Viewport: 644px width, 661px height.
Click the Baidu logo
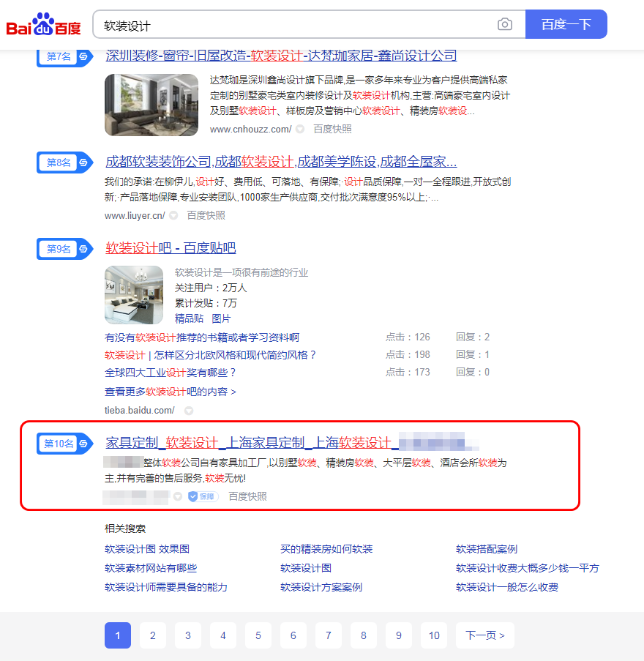click(x=44, y=25)
